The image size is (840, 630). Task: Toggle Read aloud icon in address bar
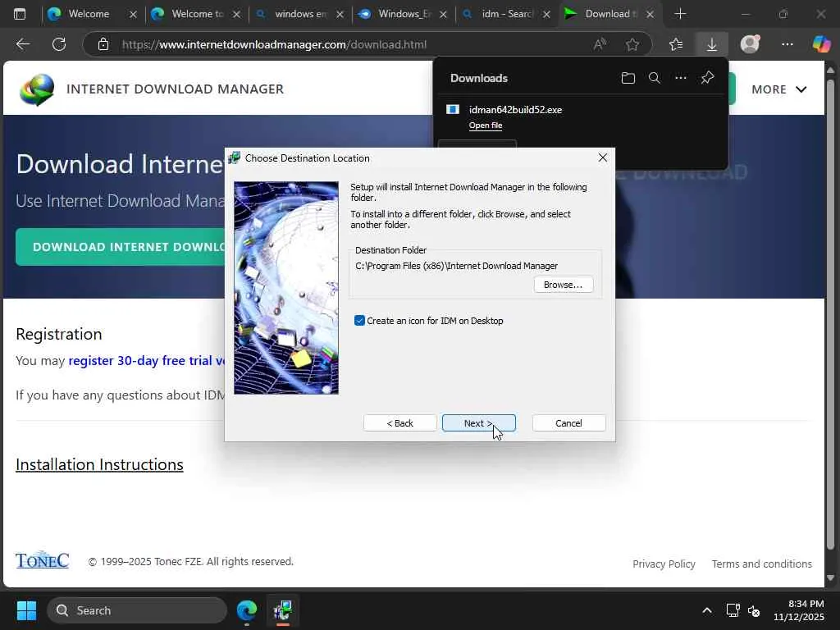[x=600, y=44]
